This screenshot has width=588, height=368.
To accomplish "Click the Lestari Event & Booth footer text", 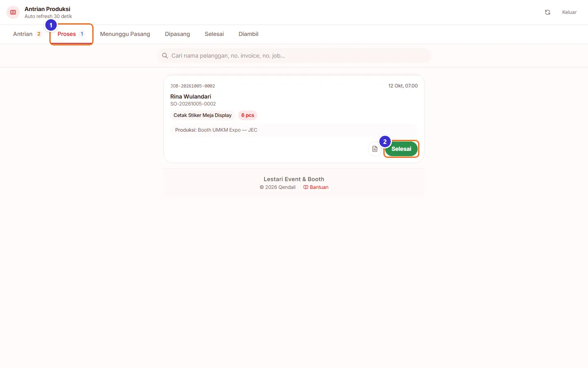I will pos(294,179).
